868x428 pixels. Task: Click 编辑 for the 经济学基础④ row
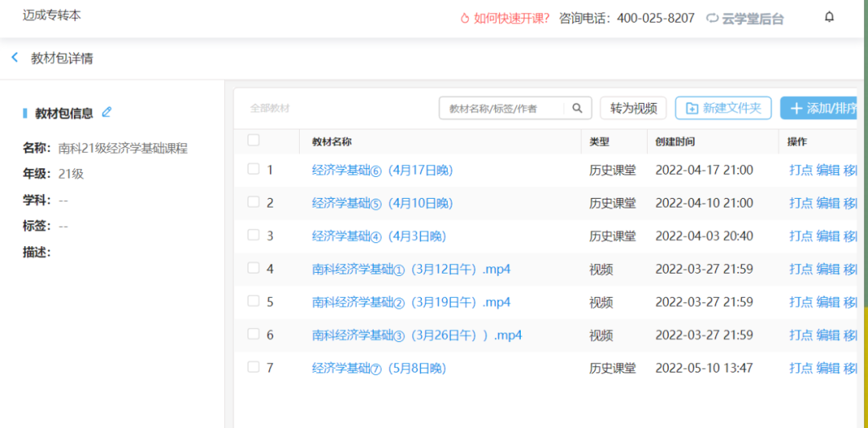(828, 237)
